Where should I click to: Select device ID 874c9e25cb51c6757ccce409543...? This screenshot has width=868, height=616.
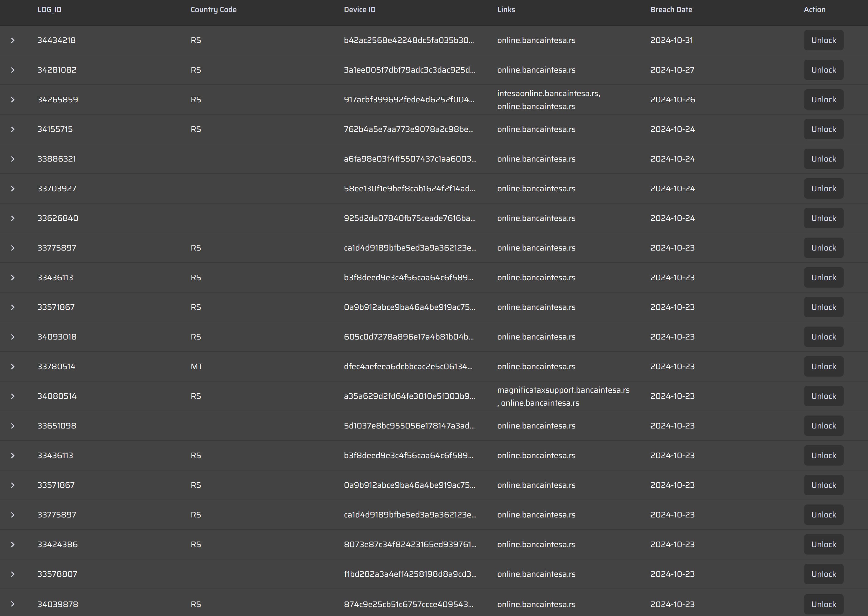click(409, 604)
